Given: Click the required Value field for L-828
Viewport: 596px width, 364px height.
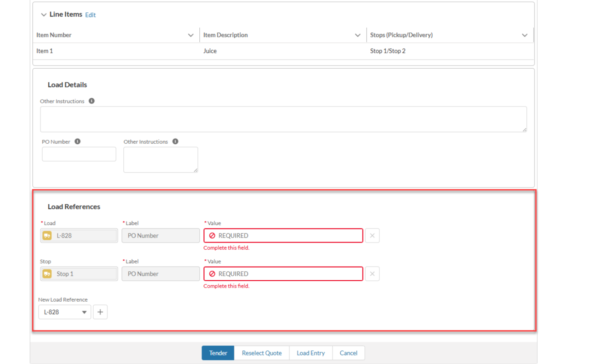Looking at the screenshot, I should tap(283, 236).
